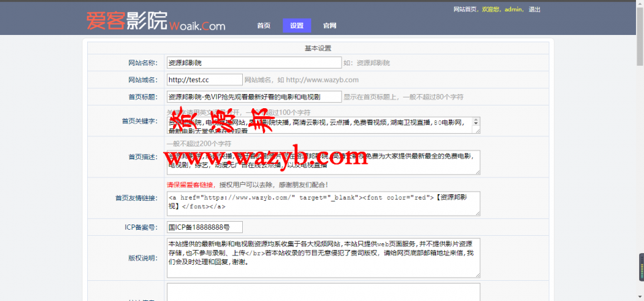Click the 网站名称: label
Viewport: 644px width, 301px height.
pos(143,63)
